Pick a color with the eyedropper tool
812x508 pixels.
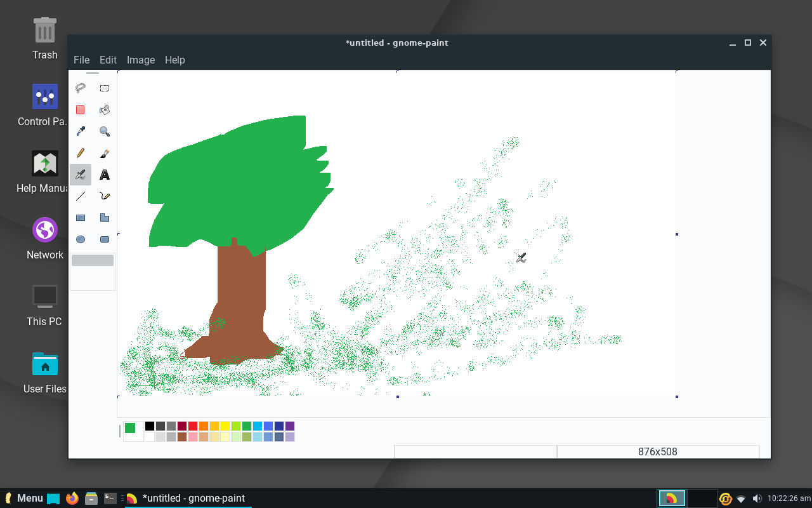point(80,131)
